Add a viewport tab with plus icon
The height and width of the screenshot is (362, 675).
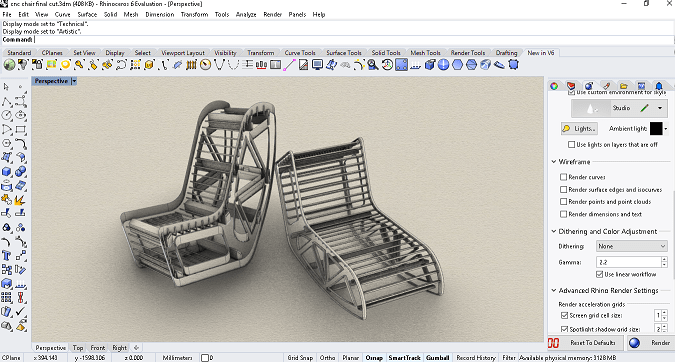click(x=136, y=348)
